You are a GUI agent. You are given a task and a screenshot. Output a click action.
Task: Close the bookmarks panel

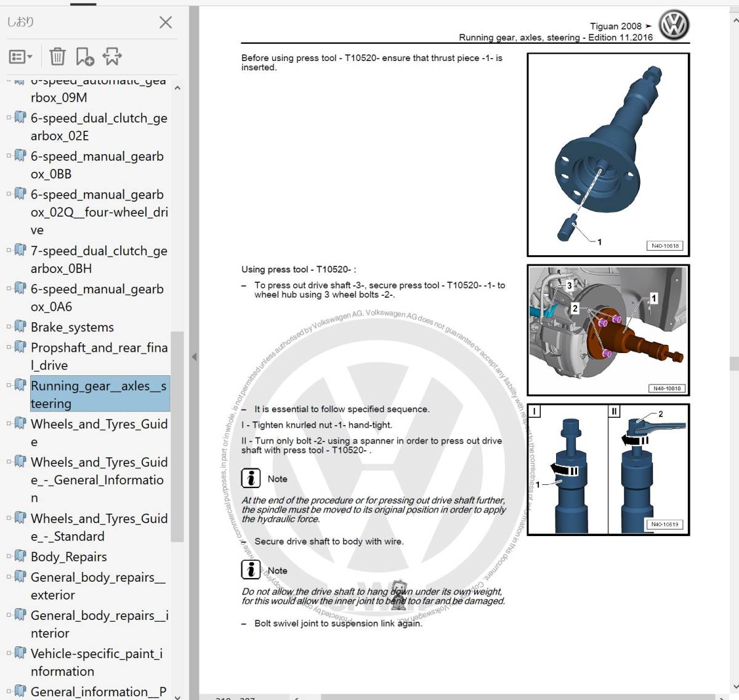coord(165,23)
